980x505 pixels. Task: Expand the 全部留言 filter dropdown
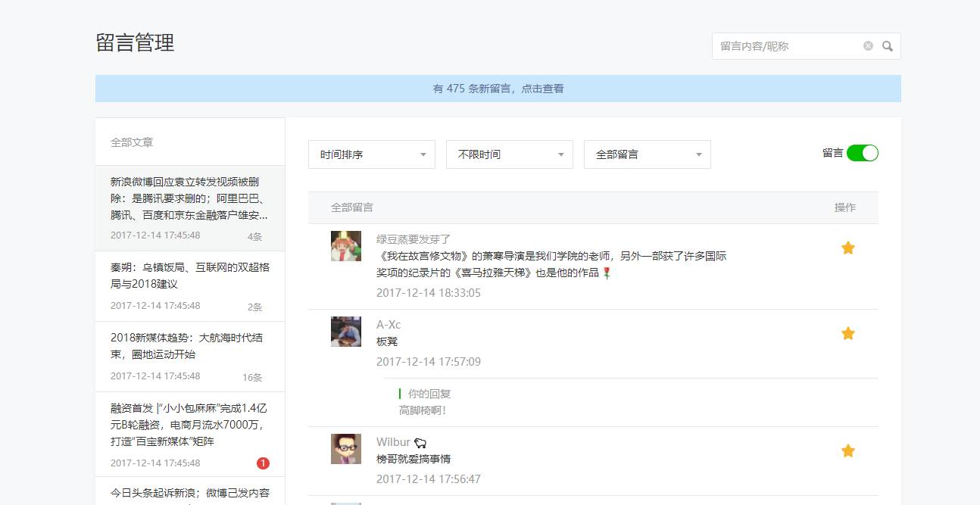647,154
